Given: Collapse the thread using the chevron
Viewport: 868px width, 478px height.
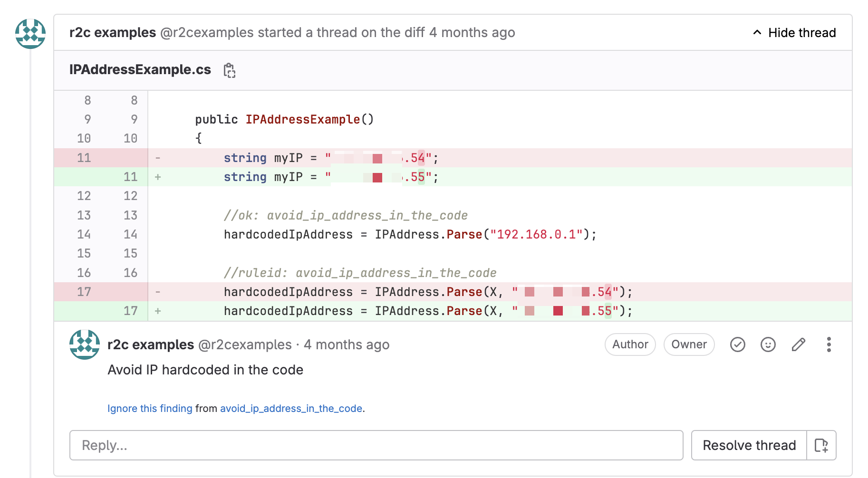Looking at the screenshot, I should point(757,32).
